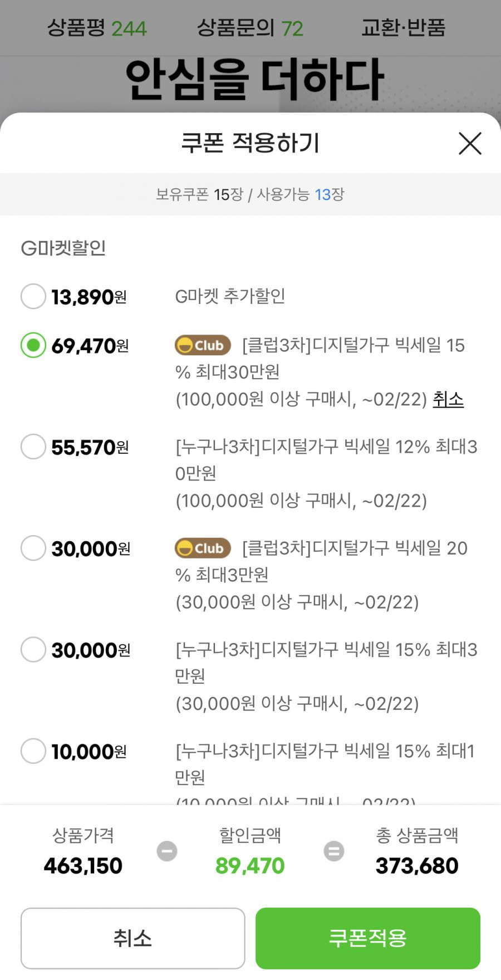This screenshot has height=980, width=501.
Task: Click the equals icon before 총 상품금액
Action: [334, 851]
